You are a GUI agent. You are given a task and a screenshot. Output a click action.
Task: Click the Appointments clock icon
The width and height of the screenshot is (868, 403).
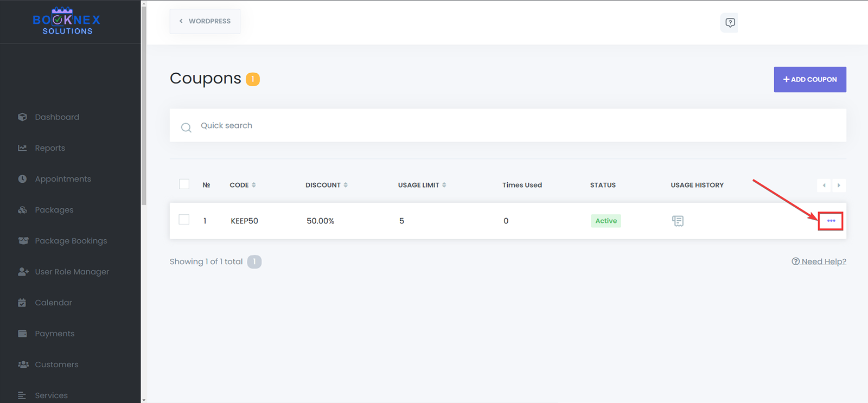(22, 179)
